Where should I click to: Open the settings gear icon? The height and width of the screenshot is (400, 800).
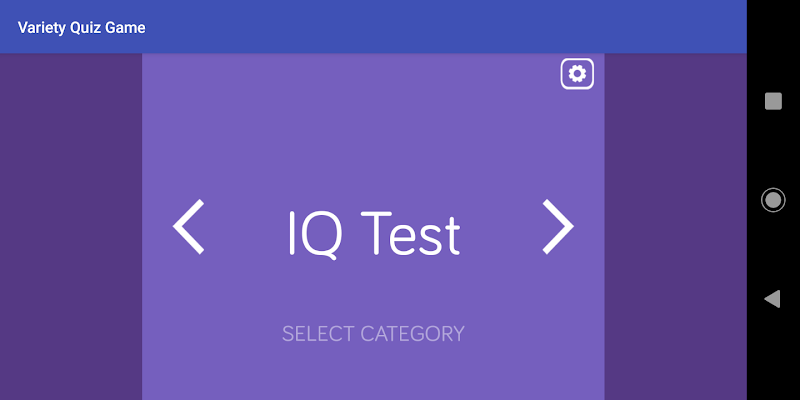click(x=577, y=74)
